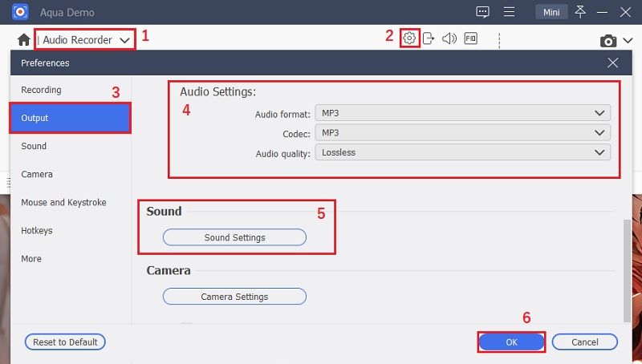Click the preferences vertical scrollbar
This screenshot has height=364, width=642.
(627, 271)
